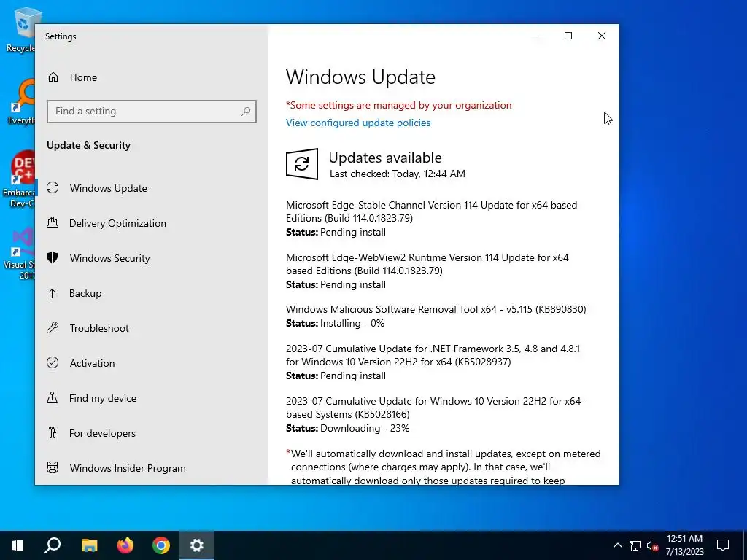This screenshot has width=747, height=560.
Task: Launch Google Chrome from the taskbar
Action: point(161,545)
